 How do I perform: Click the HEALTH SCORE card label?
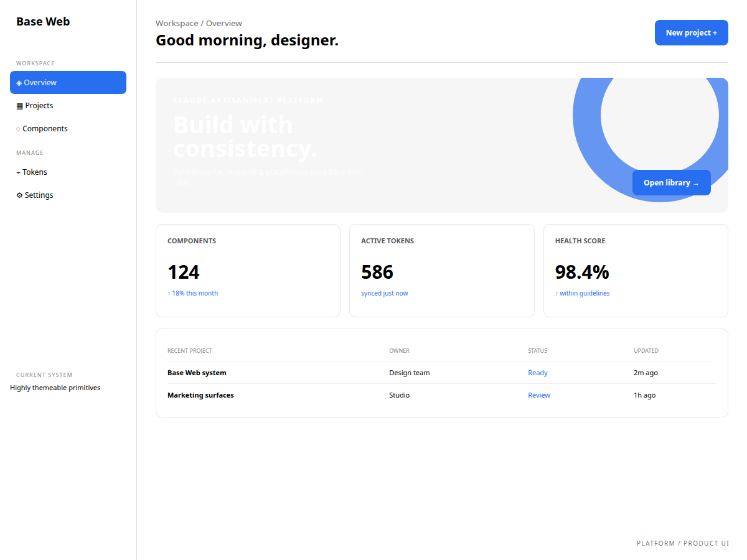[x=580, y=241]
